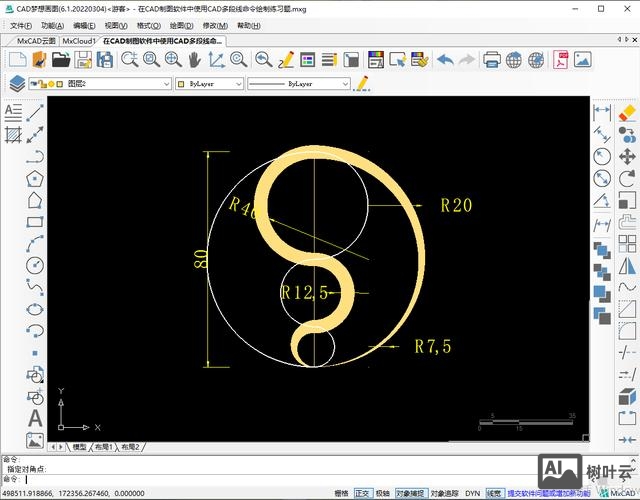Viewport: 640px width, 500px height.
Task: Select the Line drawing tool
Action: click(35, 111)
